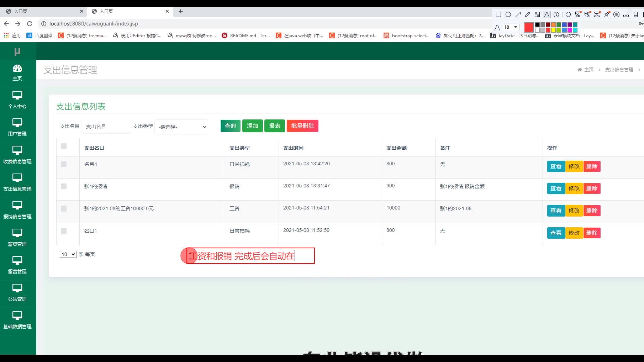Image resolution: width=644 pixels, height=362 pixels.
Task: Click the password key icon
Action: click(641, 24)
